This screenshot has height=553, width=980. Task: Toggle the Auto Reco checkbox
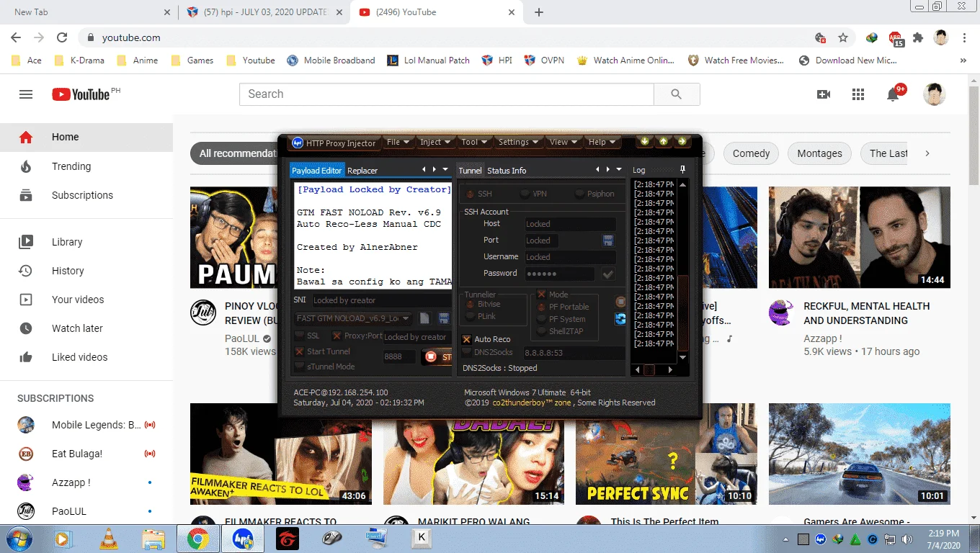click(x=467, y=339)
